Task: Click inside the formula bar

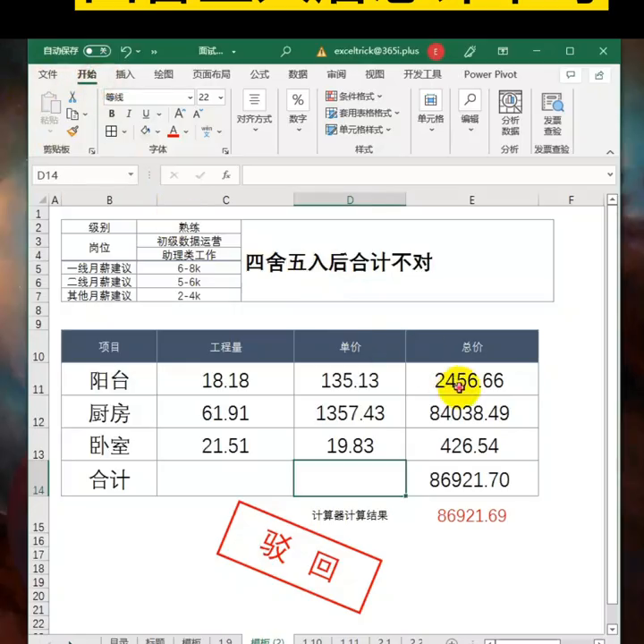Action: click(x=423, y=175)
